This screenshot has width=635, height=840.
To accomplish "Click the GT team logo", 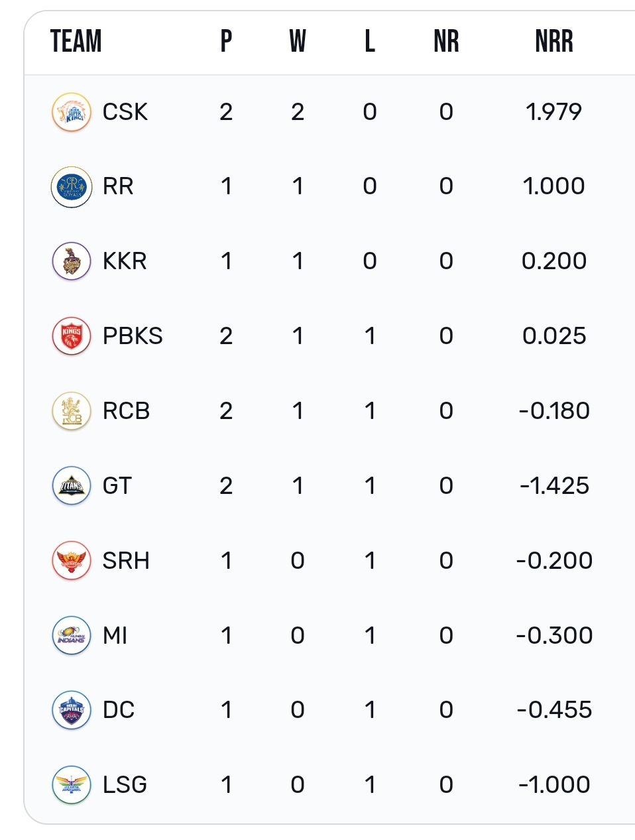I will click(71, 486).
